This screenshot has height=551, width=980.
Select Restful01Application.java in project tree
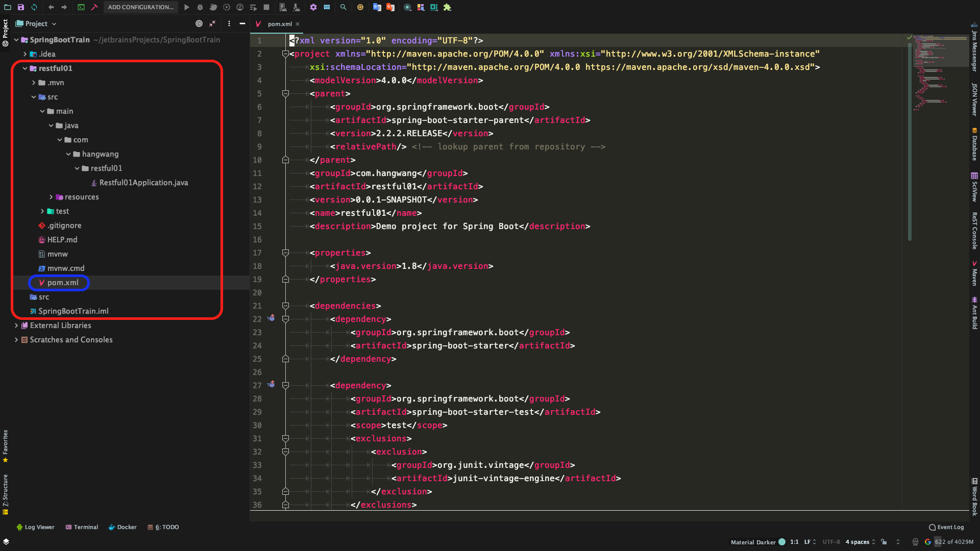143,183
